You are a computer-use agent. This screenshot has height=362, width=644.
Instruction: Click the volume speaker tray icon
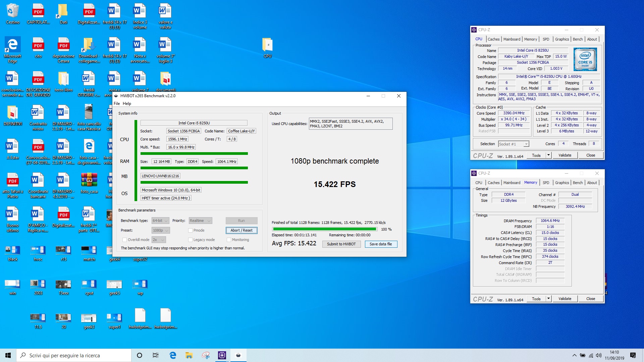click(x=599, y=355)
